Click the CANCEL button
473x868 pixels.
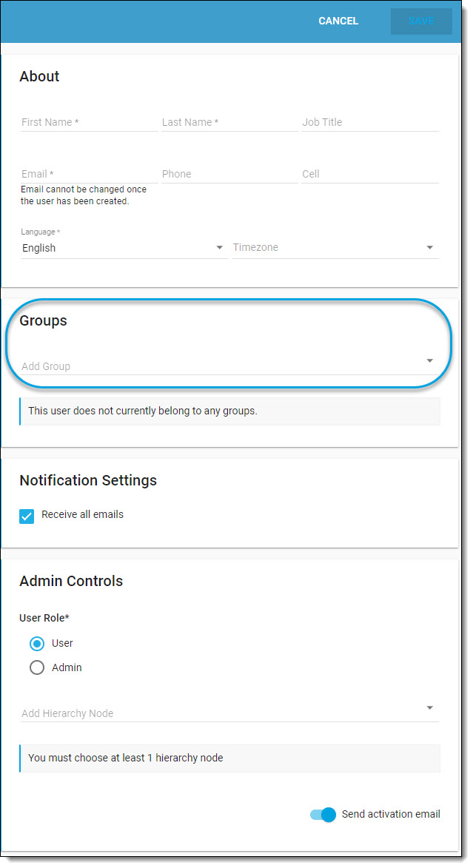pos(338,21)
